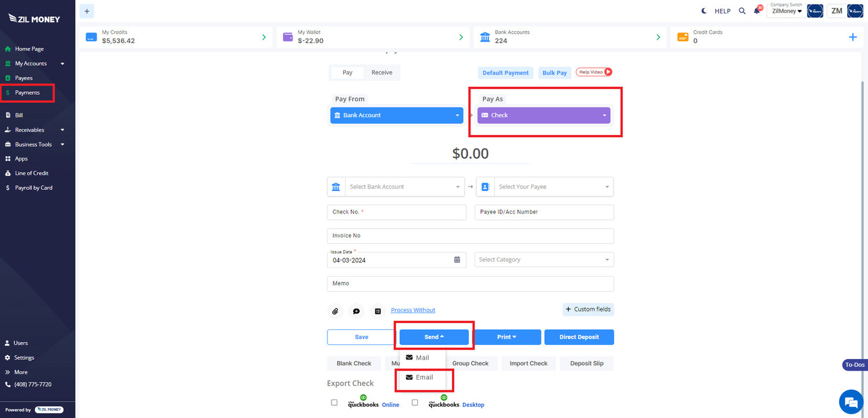The image size is (868, 418).
Task: Click the Direct Deposit button
Action: (x=579, y=337)
